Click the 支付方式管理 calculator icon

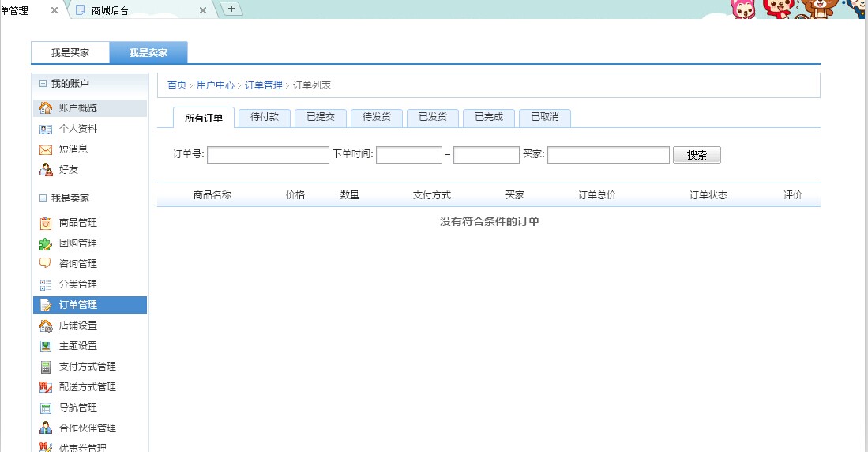tap(46, 367)
